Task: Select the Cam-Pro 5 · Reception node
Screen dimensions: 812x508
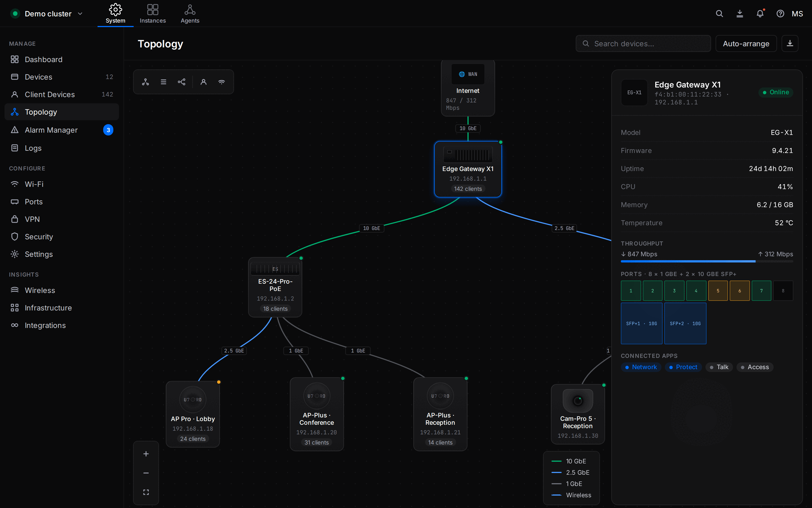Action: [x=578, y=414]
